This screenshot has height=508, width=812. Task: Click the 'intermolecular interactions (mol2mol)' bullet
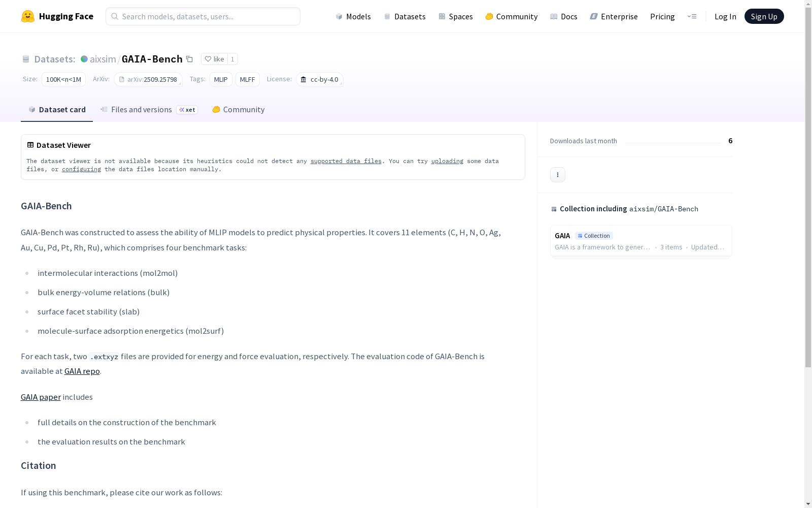[x=108, y=273]
